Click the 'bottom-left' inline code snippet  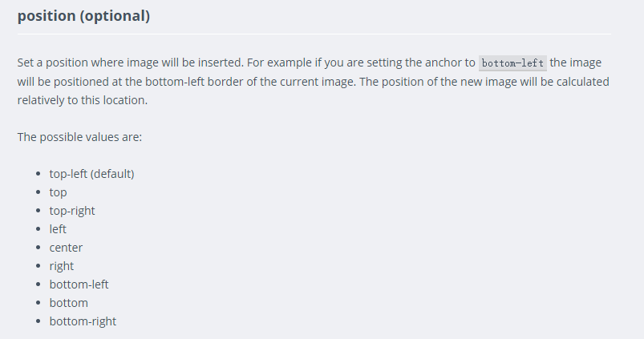tap(512, 63)
